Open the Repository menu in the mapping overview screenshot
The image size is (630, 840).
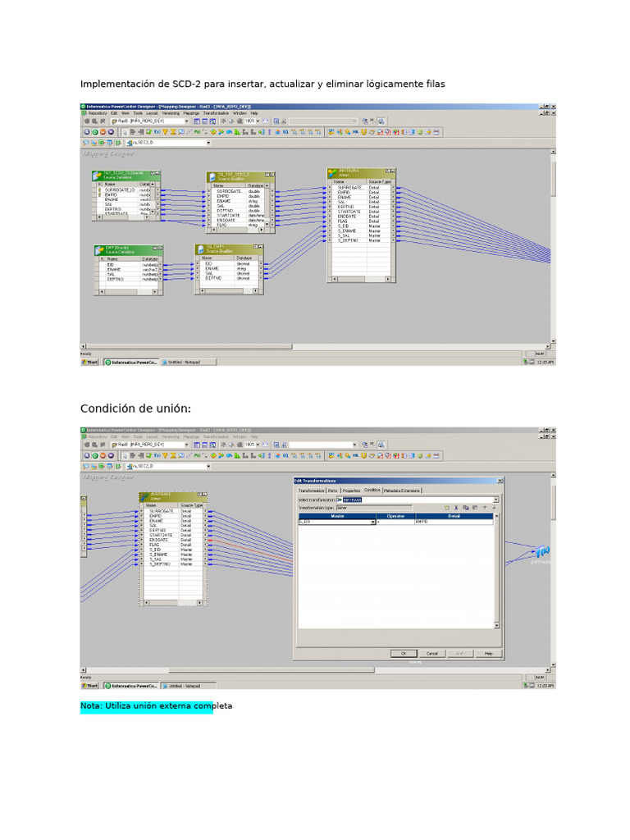97,113
